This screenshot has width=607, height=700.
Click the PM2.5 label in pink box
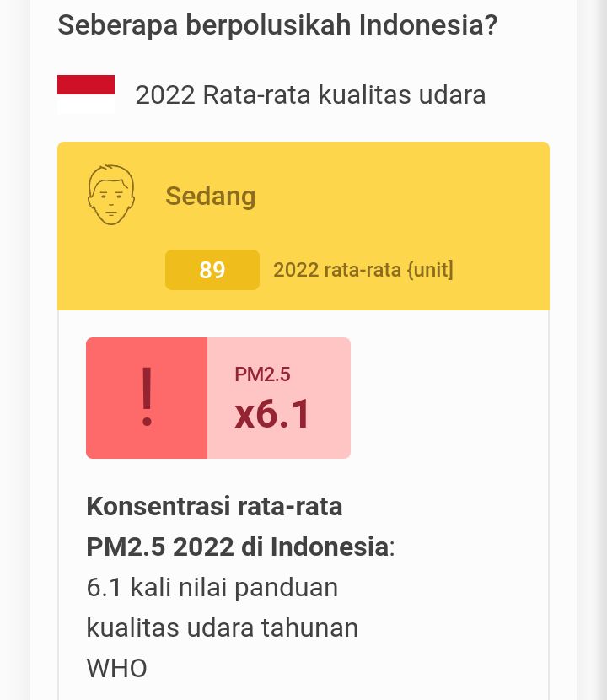click(262, 374)
